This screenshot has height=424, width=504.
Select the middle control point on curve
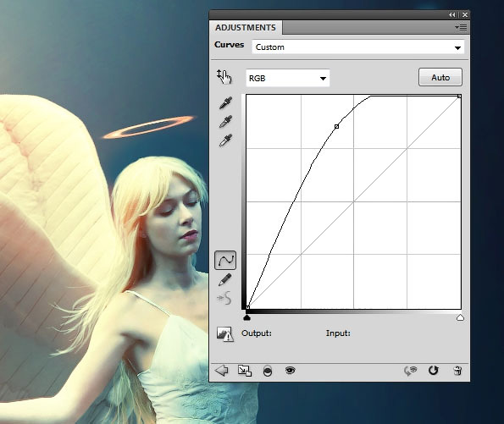click(336, 127)
